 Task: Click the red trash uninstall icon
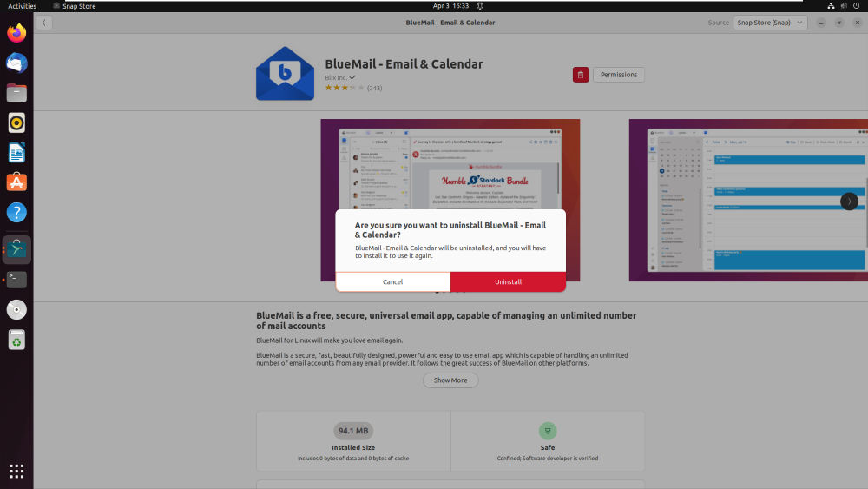(581, 75)
